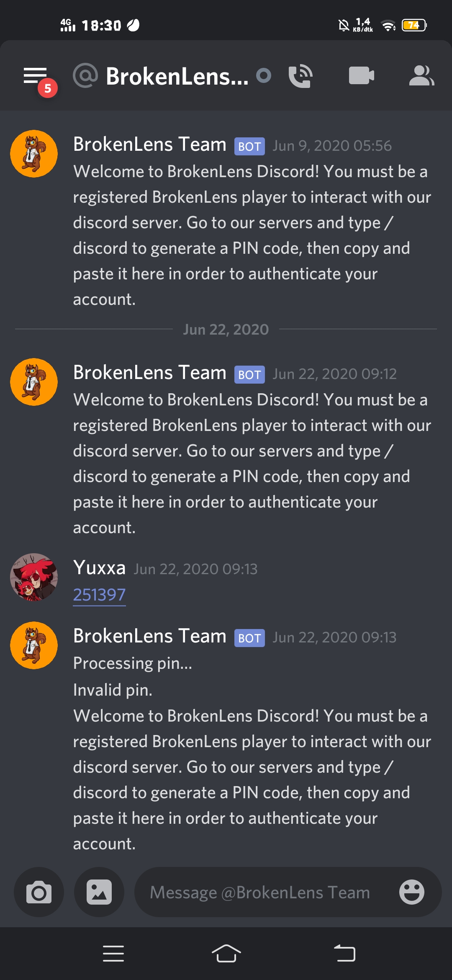Tap the first BrokenLens Team bot avatar

pyautogui.click(x=34, y=154)
